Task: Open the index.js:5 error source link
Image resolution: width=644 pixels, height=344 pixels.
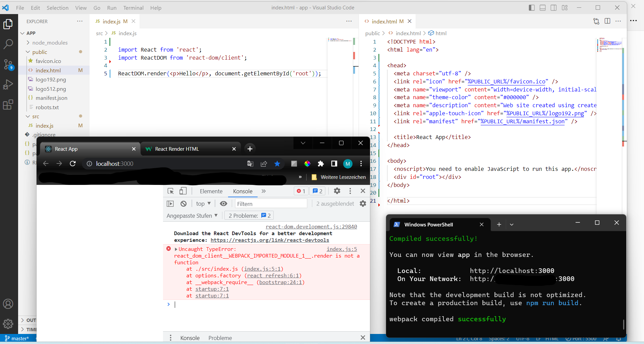Action: click(x=342, y=249)
